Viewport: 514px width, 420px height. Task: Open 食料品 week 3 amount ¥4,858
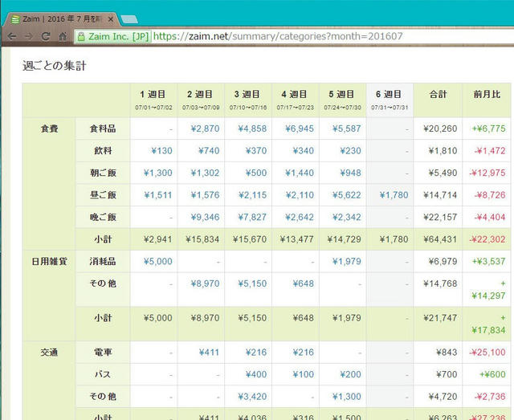click(252, 128)
